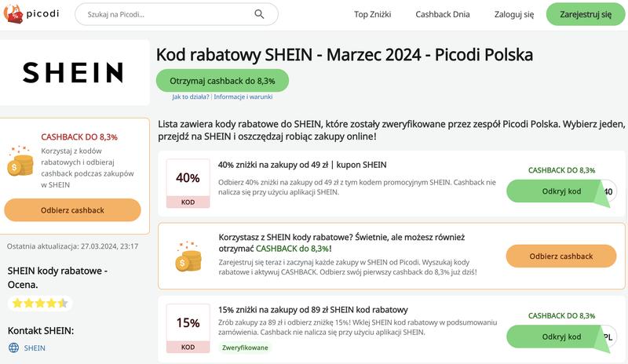The width and height of the screenshot is (628, 364).
Task: Open the Cashback Dnia menu item
Action: 443,14
